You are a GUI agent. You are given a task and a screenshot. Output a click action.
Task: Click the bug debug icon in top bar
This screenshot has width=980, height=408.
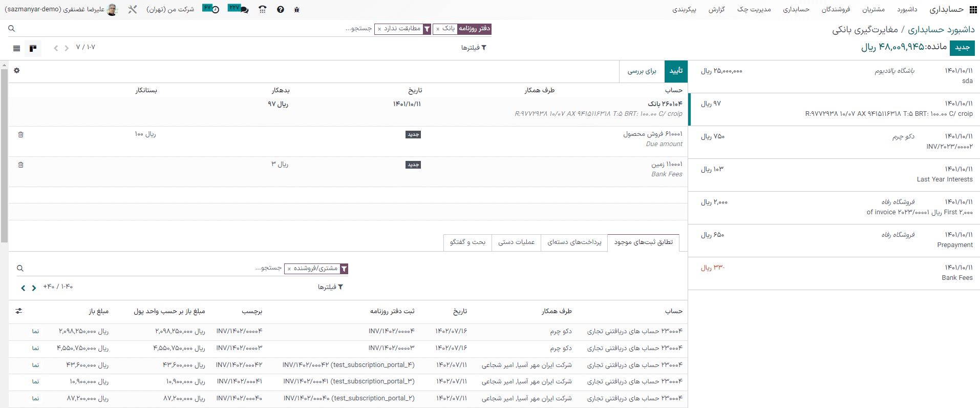pos(296,10)
